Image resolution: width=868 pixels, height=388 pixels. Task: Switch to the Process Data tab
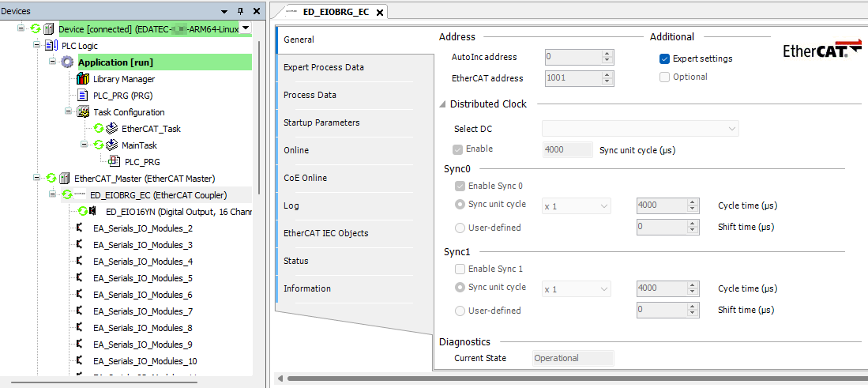pyautogui.click(x=310, y=95)
